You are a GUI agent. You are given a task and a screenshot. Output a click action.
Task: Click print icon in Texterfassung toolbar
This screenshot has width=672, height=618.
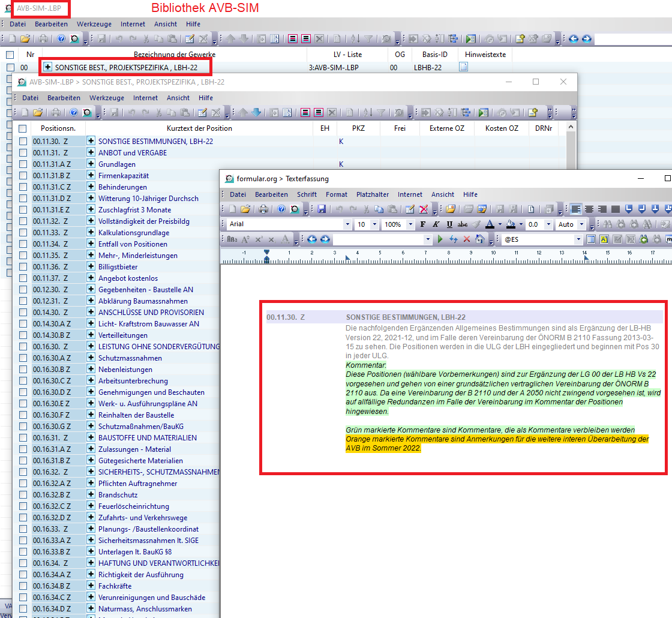click(x=263, y=209)
